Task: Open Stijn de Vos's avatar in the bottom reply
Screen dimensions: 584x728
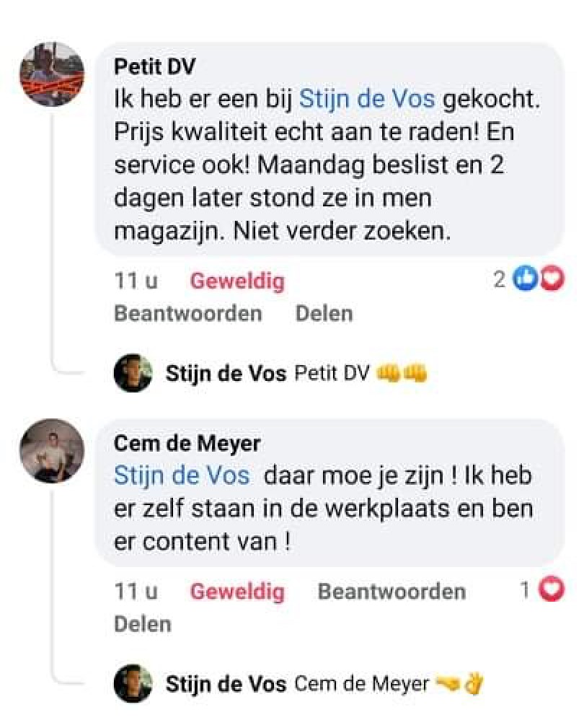Action: tap(133, 683)
